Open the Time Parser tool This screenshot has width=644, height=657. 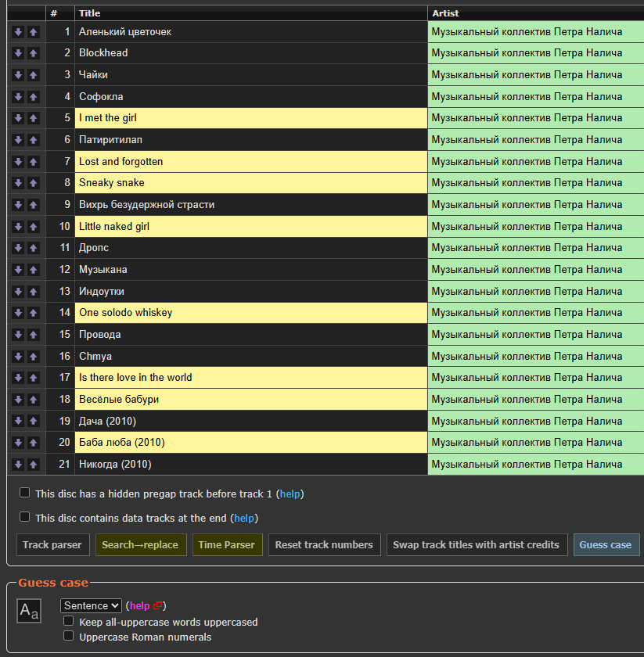(x=227, y=544)
